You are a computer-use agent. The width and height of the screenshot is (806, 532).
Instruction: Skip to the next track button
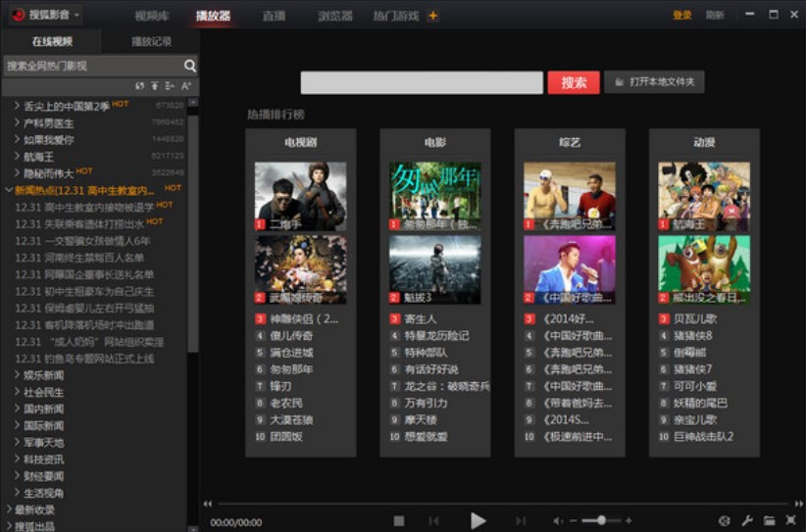(x=521, y=520)
